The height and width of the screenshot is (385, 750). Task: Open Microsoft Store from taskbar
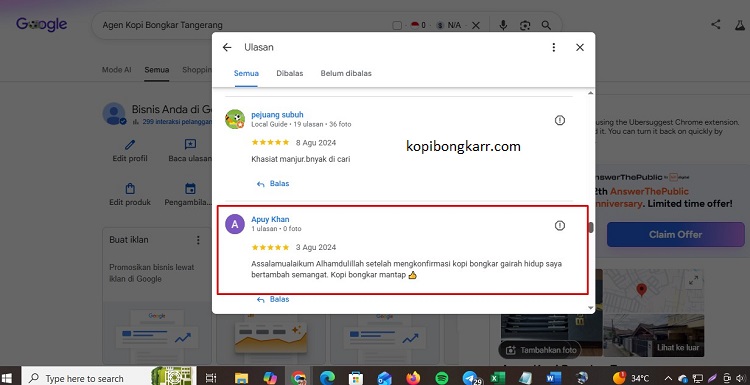coord(355,378)
